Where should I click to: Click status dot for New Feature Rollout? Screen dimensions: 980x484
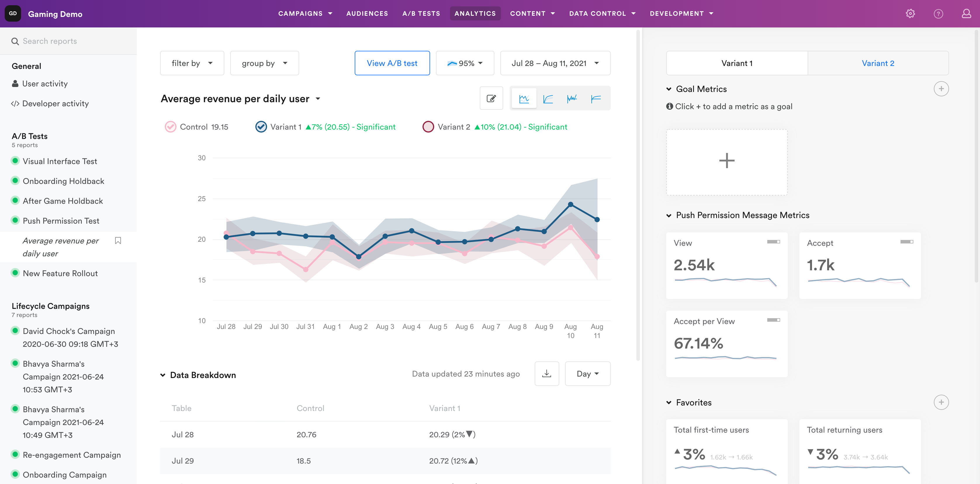(x=15, y=273)
